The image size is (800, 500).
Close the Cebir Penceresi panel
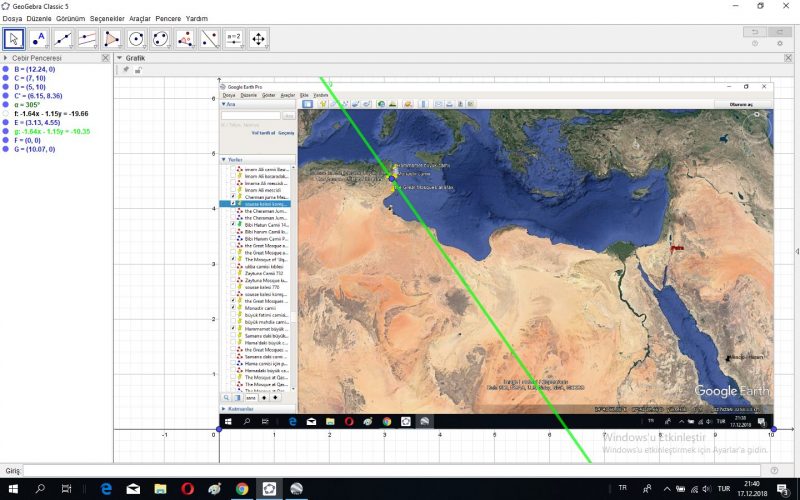[x=106, y=58]
